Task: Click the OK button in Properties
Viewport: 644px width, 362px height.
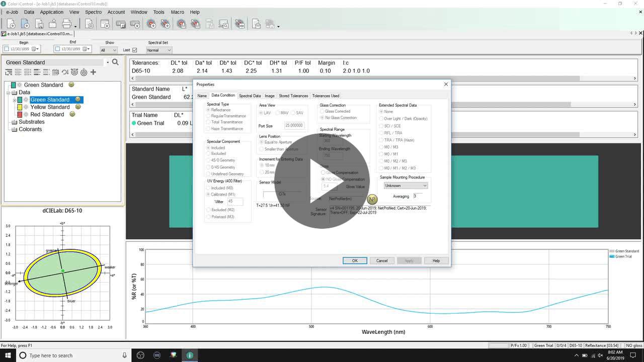Action: tap(355, 260)
